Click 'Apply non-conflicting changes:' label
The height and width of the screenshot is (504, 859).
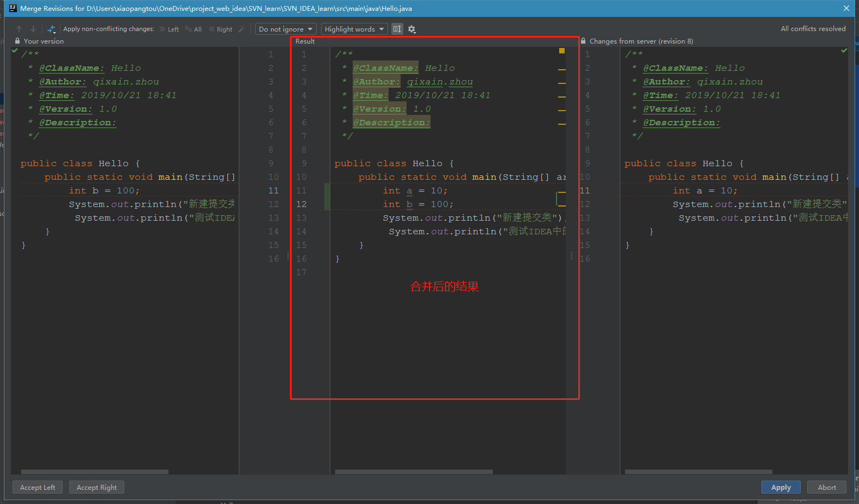point(108,29)
